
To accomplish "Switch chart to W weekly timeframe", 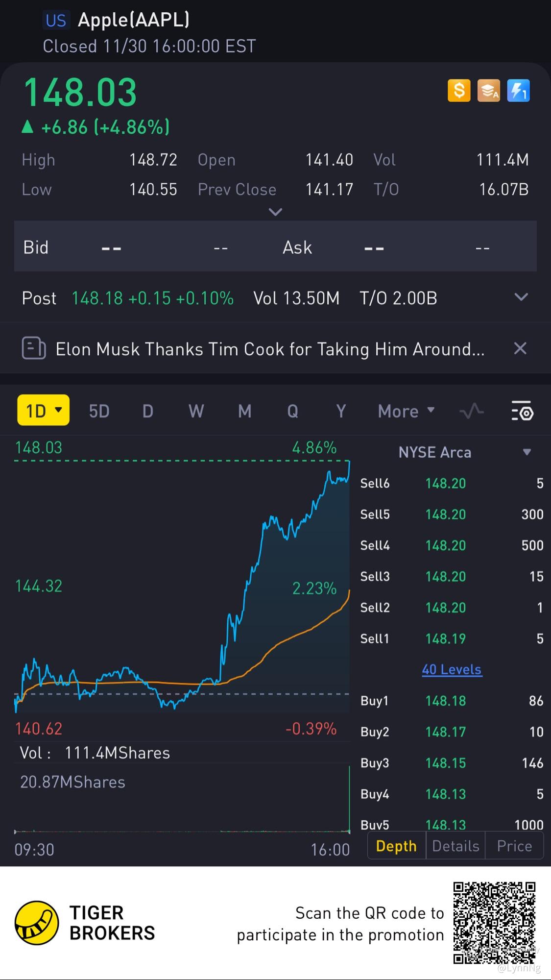I will pos(196,411).
